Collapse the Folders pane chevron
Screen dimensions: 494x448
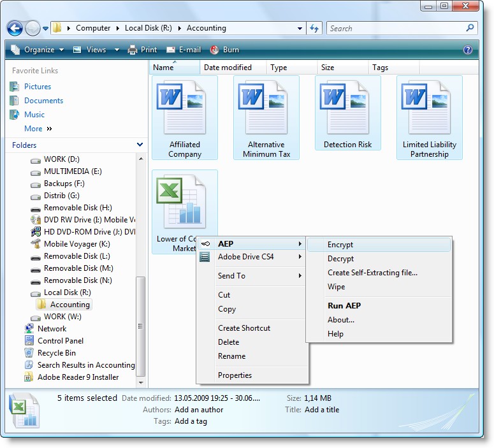(x=140, y=145)
